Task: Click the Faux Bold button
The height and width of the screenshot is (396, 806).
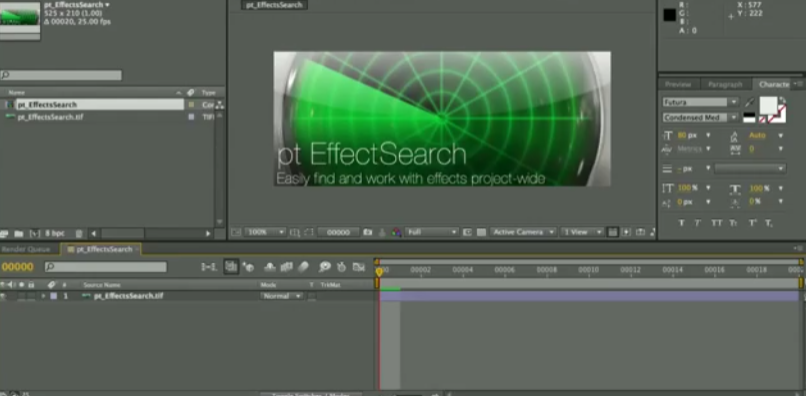Action: tap(681, 223)
